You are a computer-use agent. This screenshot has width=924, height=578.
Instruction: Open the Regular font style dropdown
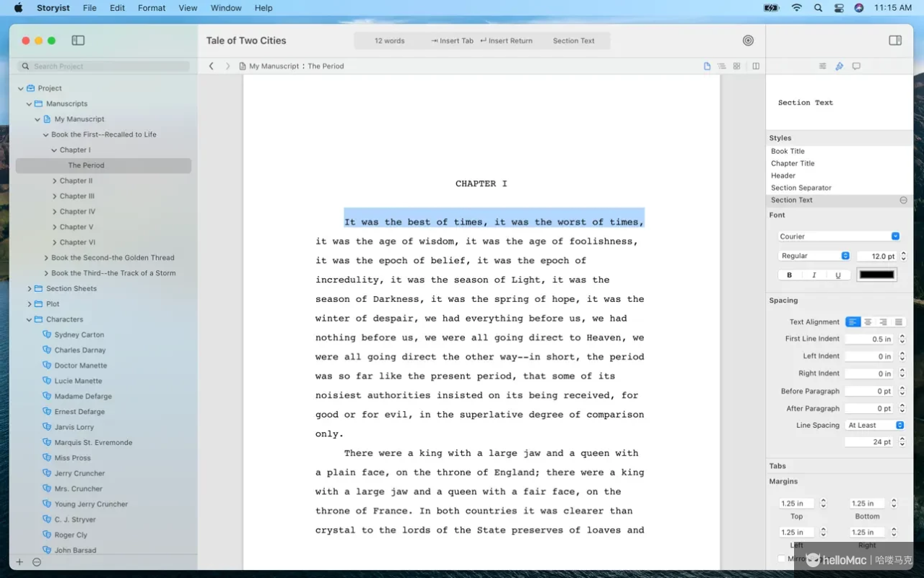click(815, 256)
